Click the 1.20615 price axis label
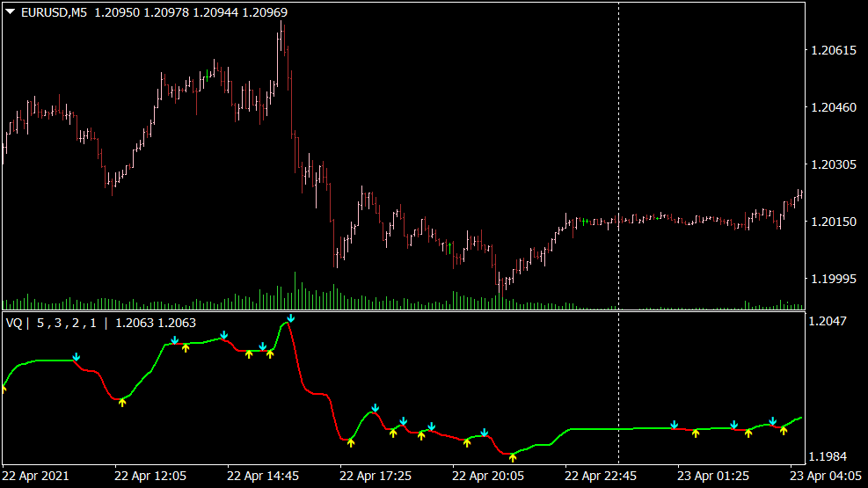This screenshot has height=488, width=868. tap(834, 50)
